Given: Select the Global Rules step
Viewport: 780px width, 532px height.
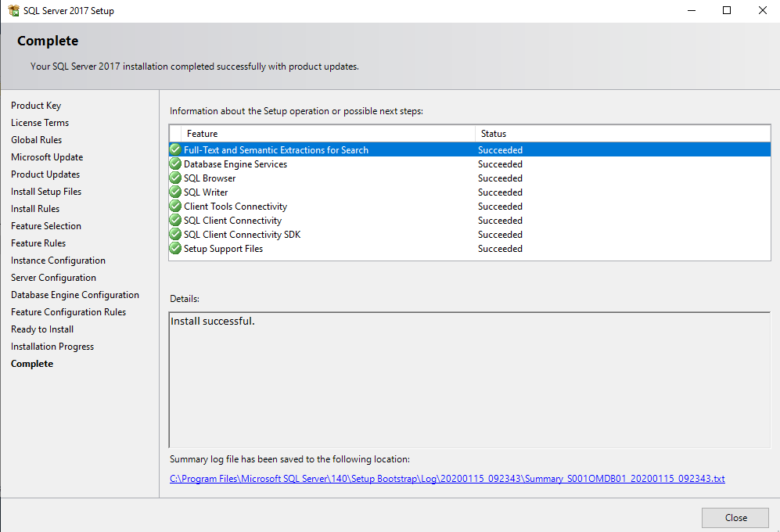Looking at the screenshot, I should click(36, 140).
